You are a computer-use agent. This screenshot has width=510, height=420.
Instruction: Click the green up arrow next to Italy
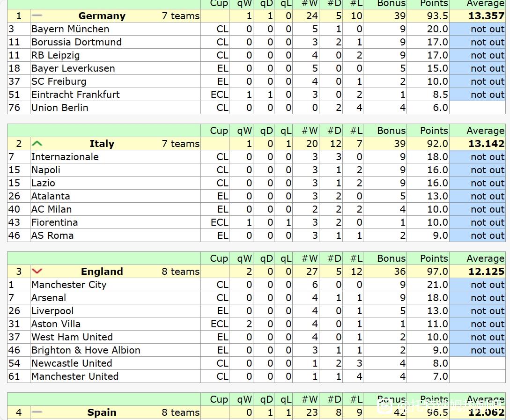tap(37, 143)
